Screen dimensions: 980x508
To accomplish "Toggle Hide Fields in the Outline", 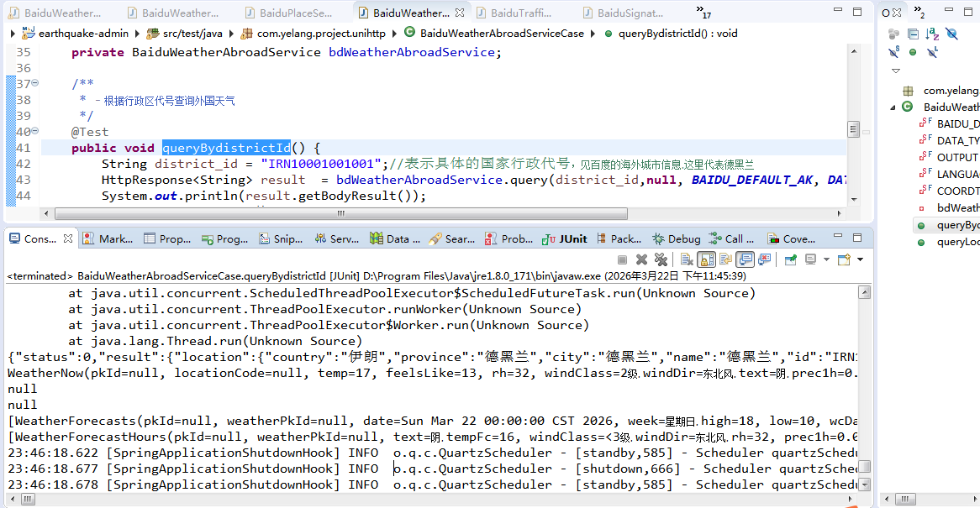I will (x=951, y=34).
